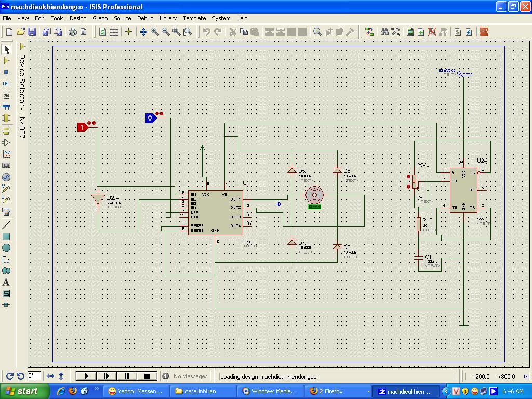Open the Template menu
The image size is (532, 399).
pos(194,18)
